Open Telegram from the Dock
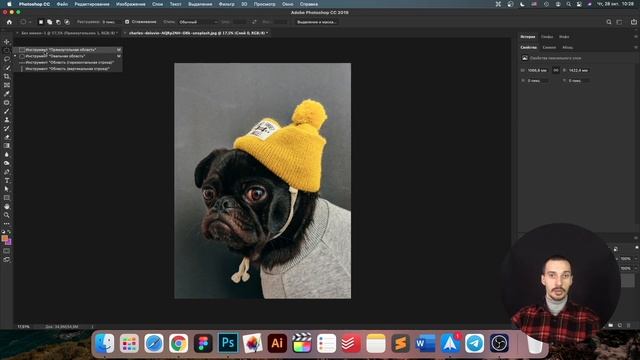The height and width of the screenshot is (360, 640). coord(474,343)
